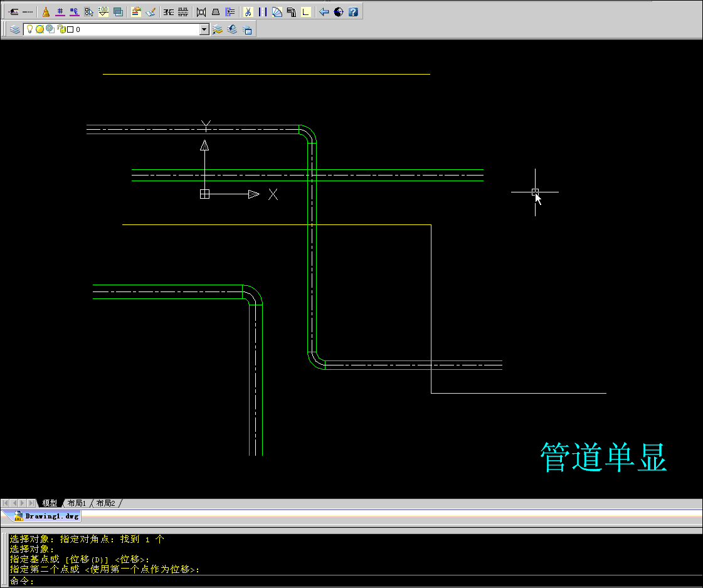Expand the layer dropdown arrow
703x588 pixels.
coord(204,29)
